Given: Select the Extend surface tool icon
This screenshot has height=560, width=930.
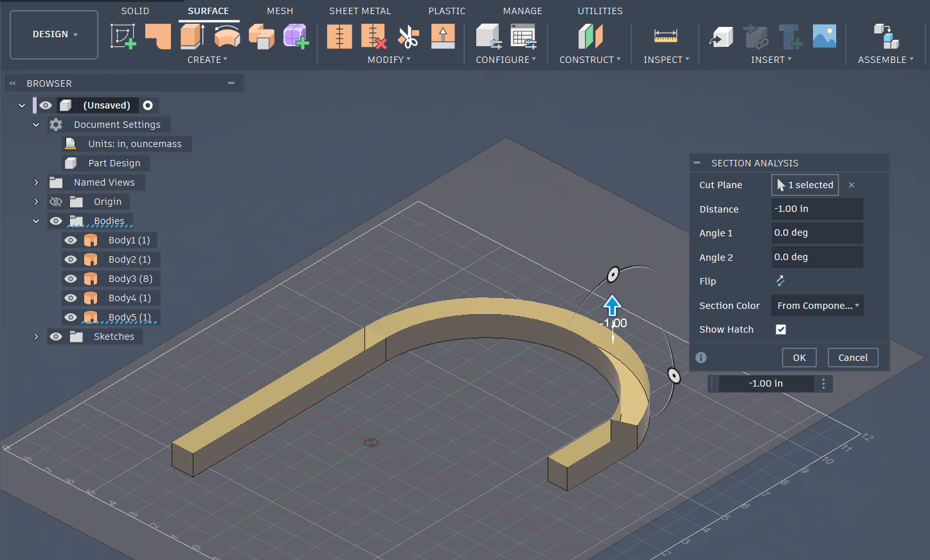Looking at the screenshot, I should [x=443, y=36].
